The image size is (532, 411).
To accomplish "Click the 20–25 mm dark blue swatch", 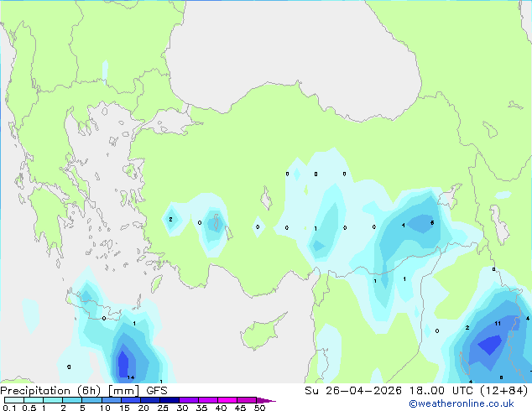I will (149, 400).
